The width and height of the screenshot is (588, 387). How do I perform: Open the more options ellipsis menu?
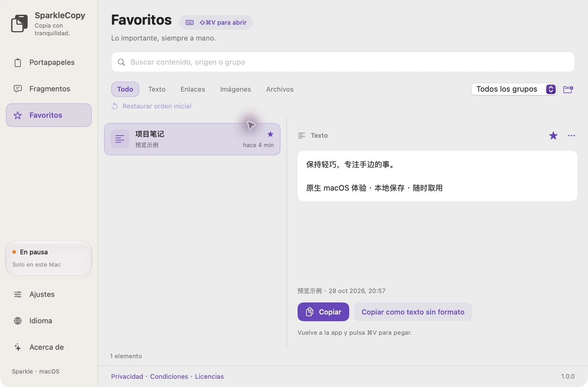tap(571, 135)
